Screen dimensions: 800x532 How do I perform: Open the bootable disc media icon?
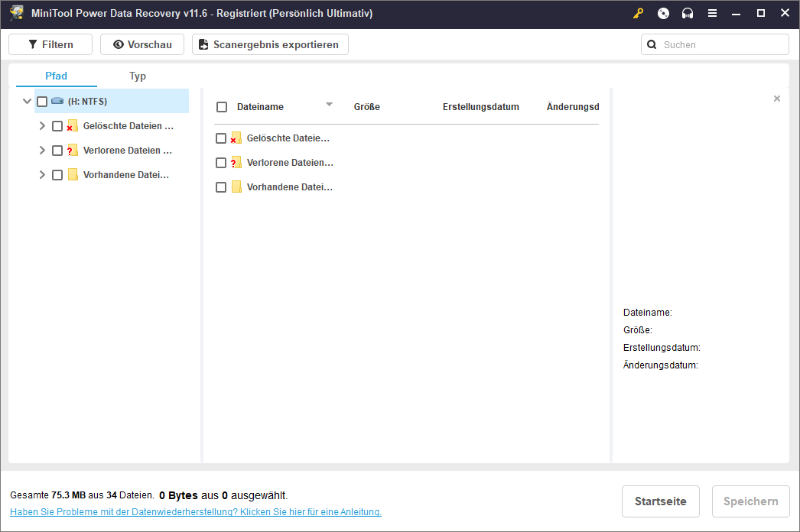(663, 13)
